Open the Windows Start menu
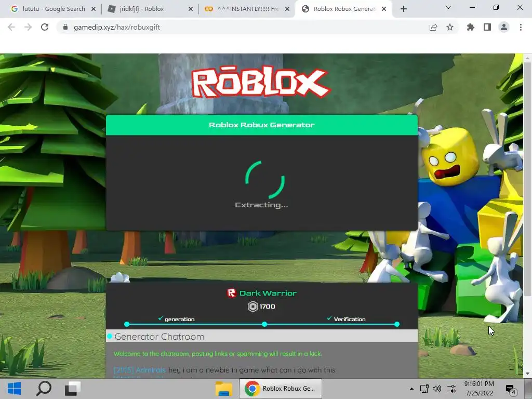Image resolution: width=532 pixels, height=399 pixels. pyautogui.click(x=14, y=389)
